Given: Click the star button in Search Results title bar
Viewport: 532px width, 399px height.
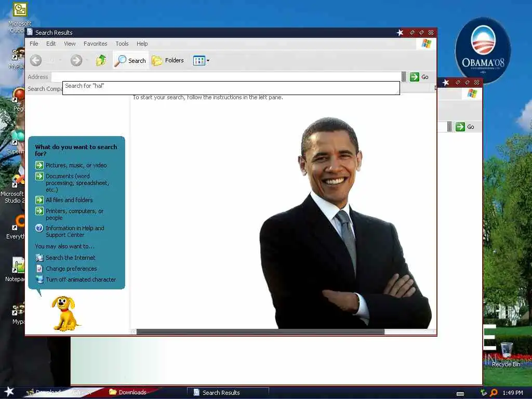Looking at the screenshot, I should click(401, 33).
